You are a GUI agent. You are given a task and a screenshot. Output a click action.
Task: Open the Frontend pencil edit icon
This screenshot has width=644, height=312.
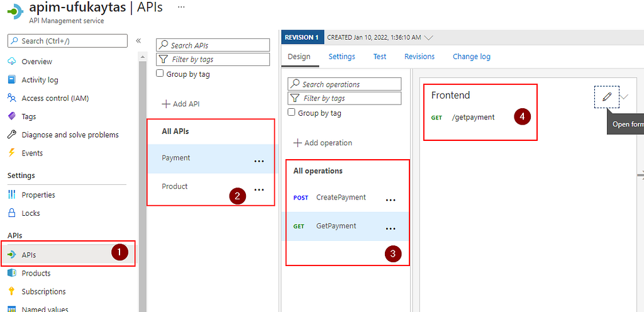607,97
